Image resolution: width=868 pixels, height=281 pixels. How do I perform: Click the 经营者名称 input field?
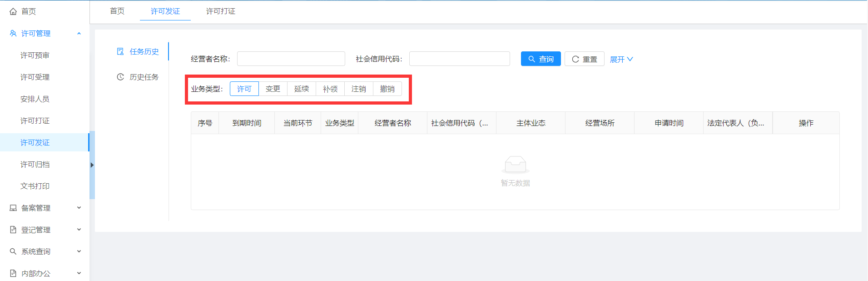tap(291, 59)
